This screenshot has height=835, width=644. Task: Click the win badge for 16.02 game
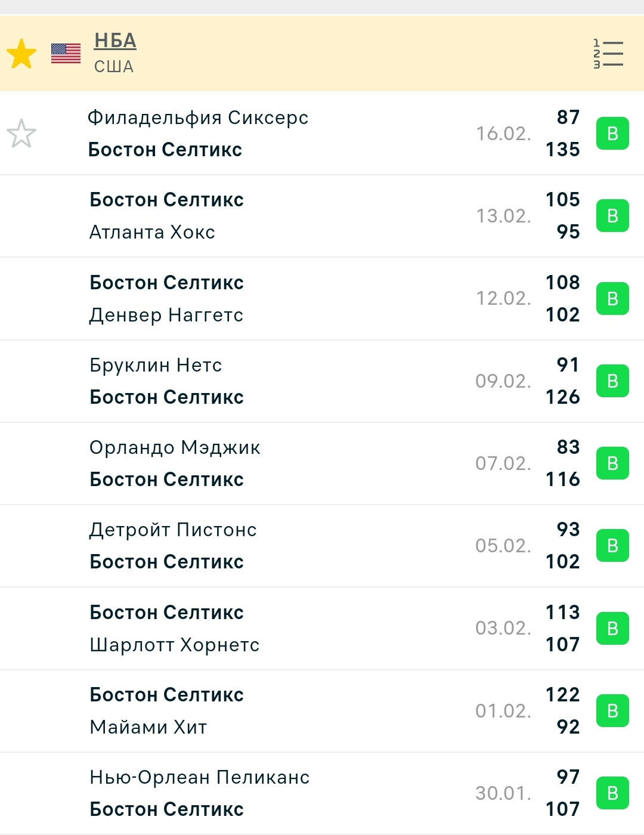pos(612,134)
